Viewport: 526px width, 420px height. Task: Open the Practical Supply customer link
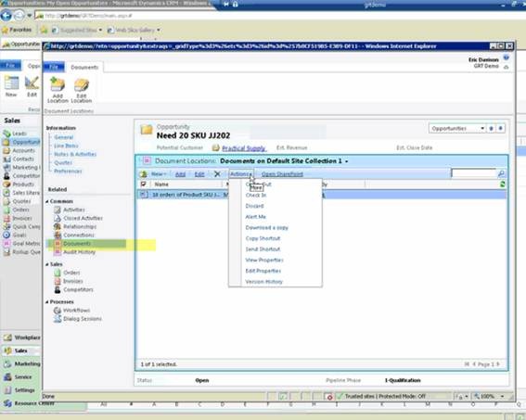(x=244, y=147)
